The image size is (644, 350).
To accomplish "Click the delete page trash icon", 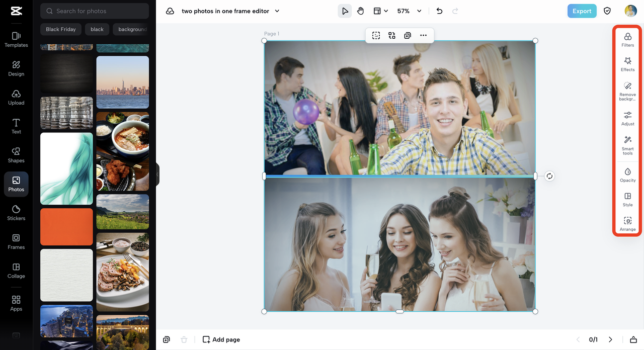I will point(184,339).
